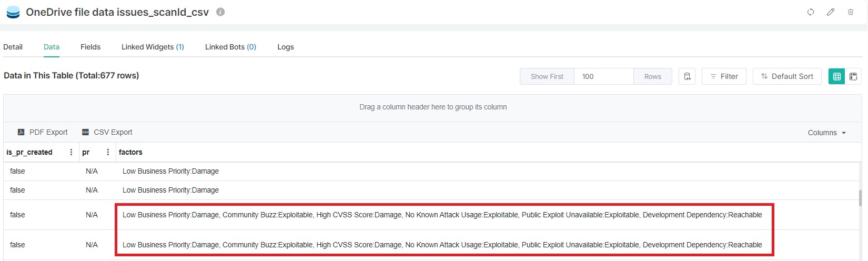Open the Linked Widgets tab
Image resolution: width=868 pixels, height=261 pixels.
[153, 47]
